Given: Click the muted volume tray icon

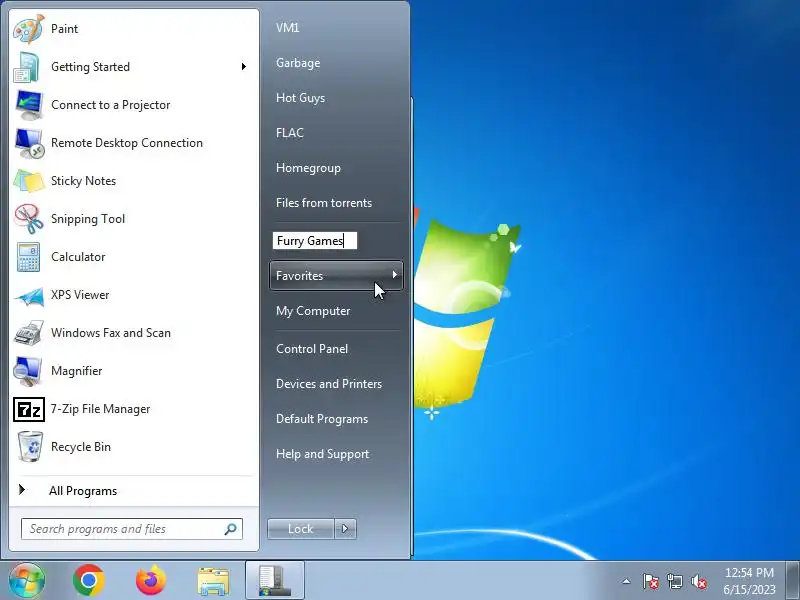Looking at the screenshot, I should pyautogui.click(x=698, y=581).
